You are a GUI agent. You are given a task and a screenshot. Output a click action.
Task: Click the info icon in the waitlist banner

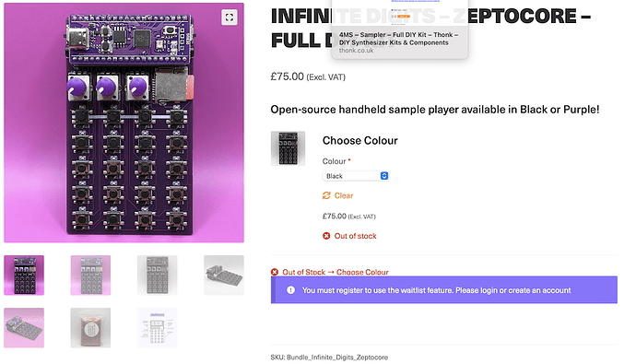pos(291,290)
